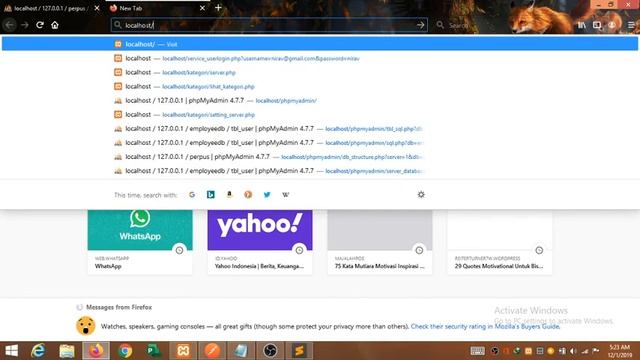Open the Windows Start menu
The image size is (640, 360).
click(11, 351)
